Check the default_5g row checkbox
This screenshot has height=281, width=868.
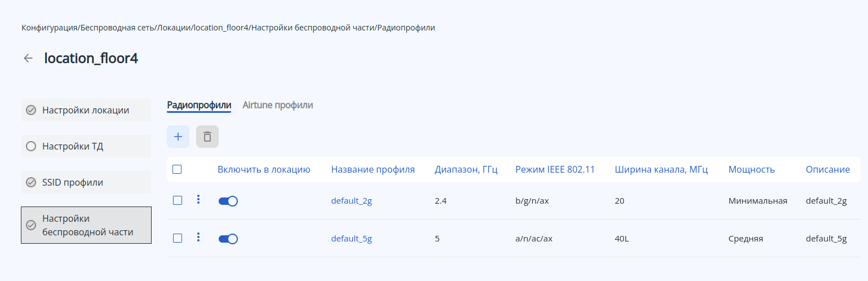click(177, 238)
